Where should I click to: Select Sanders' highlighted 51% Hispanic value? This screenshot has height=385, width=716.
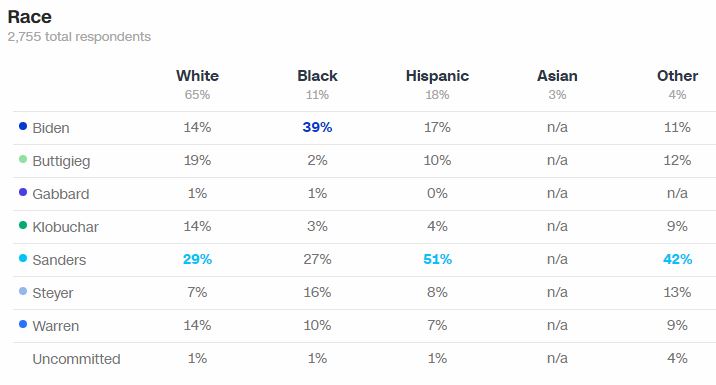point(437,259)
